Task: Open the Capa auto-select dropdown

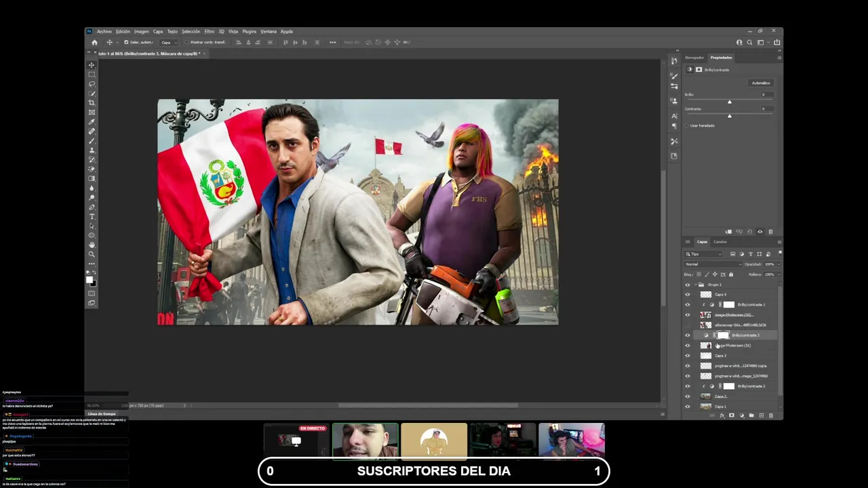Action: [x=170, y=42]
